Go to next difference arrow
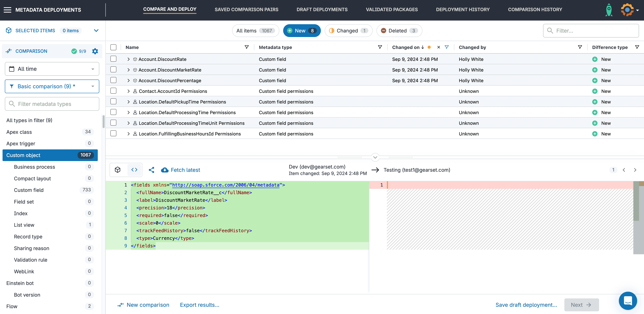Viewport: 644px width, 314px height. click(x=635, y=170)
